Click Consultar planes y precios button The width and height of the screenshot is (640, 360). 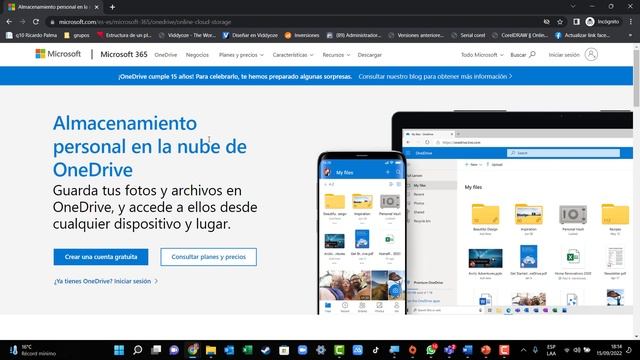click(x=209, y=257)
